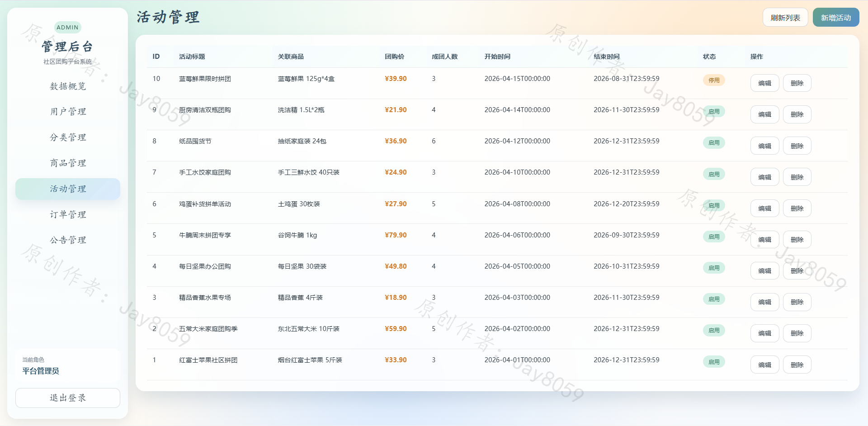This screenshot has height=426, width=868.
Task: Delete activity 牛腩周末拼团专享
Action: 797,240
